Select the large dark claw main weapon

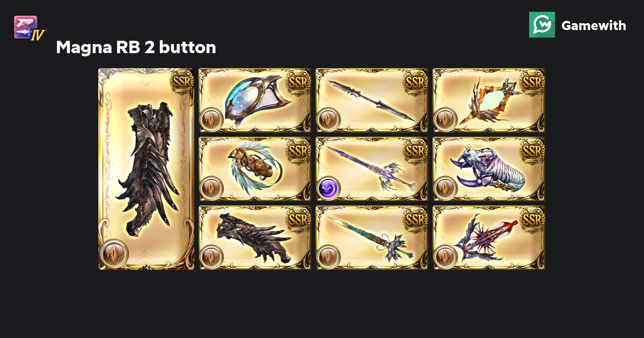[146, 169]
